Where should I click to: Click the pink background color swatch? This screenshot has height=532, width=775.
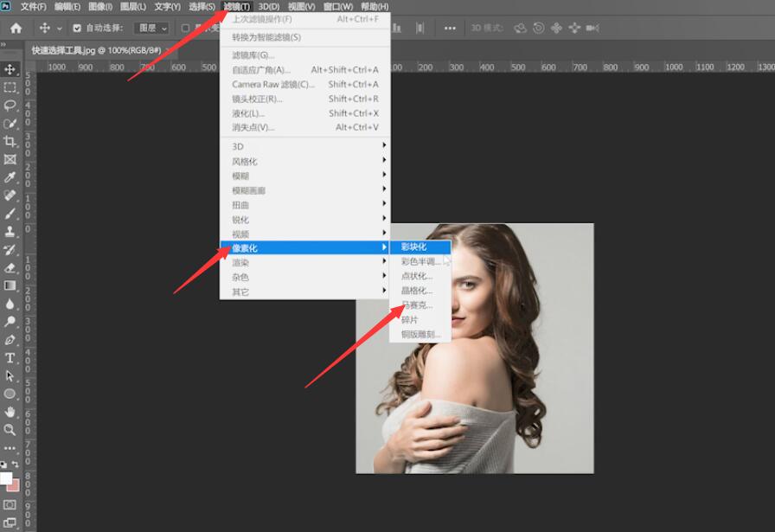tap(15, 486)
